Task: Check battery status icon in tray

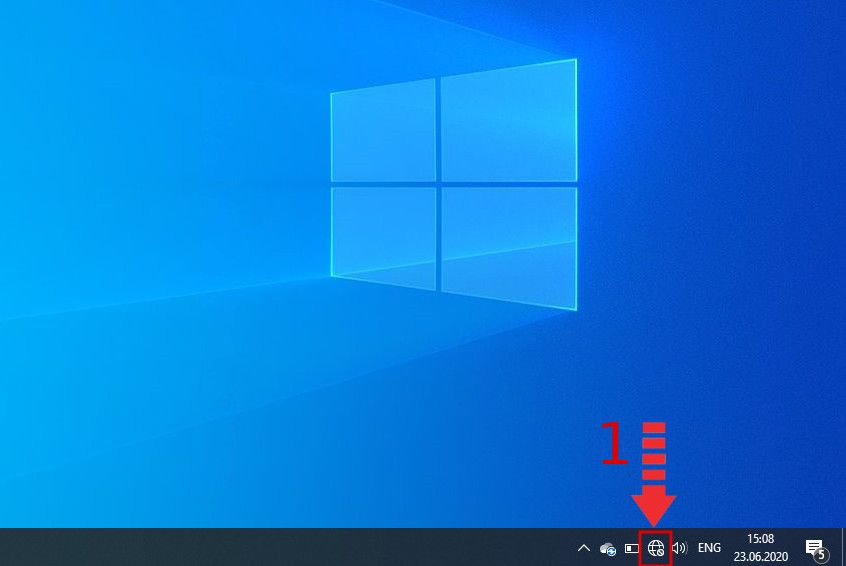Action: tap(631, 548)
